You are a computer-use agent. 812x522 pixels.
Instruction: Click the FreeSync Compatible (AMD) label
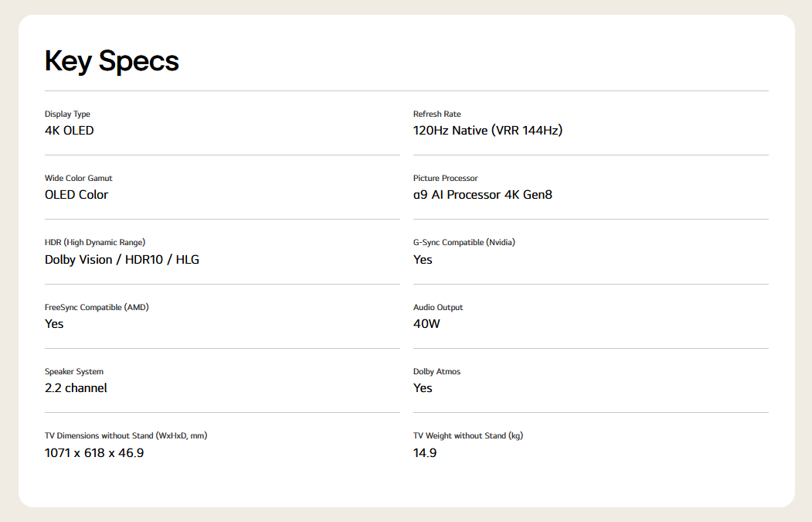click(x=97, y=307)
